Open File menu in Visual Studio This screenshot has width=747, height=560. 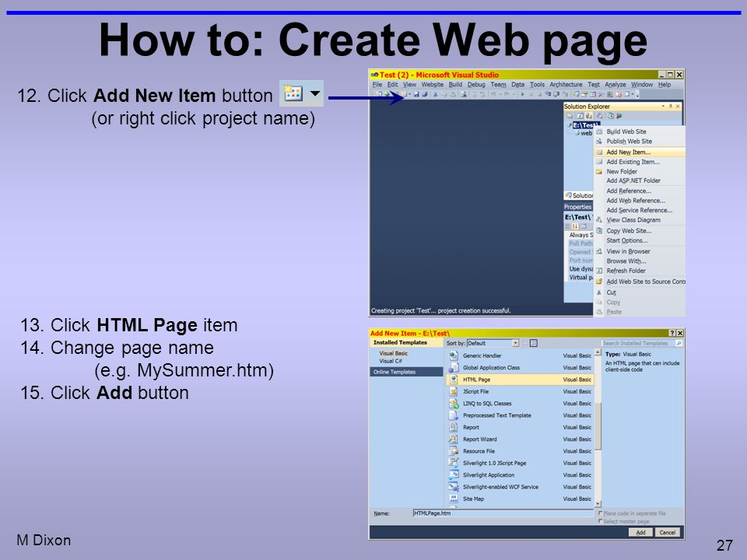point(377,84)
